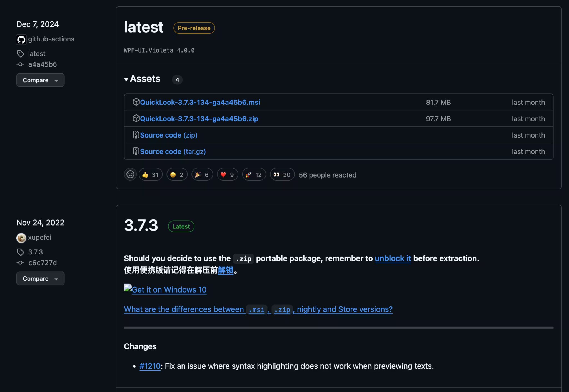Download the QuickLook .zip package
Image resolution: width=569 pixels, height=392 pixels.
point(199,119)
